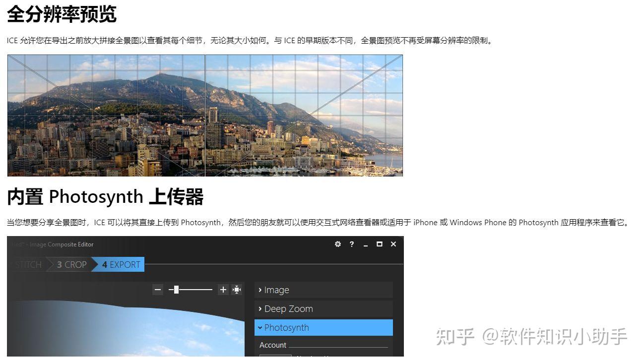This screenshot has height=362, width=644.
Task: Click the sky panorama preview in ICE
Action: click(x=127, y=328)
